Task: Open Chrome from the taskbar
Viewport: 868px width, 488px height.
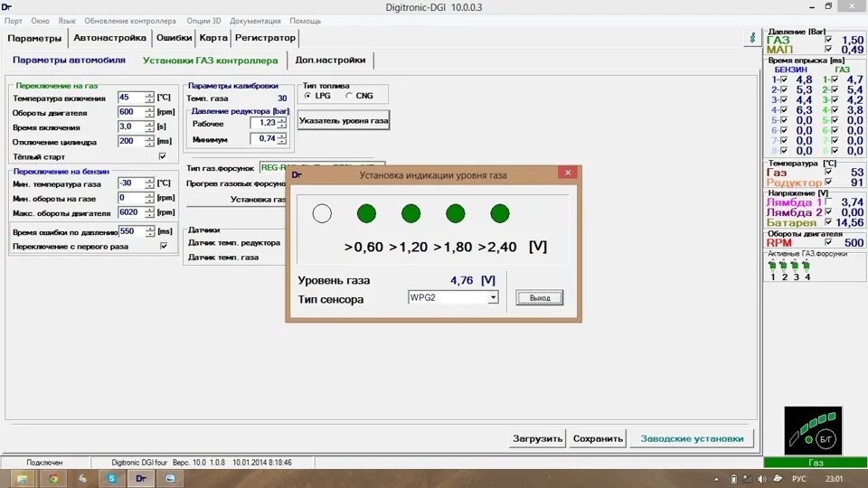Action: point(53,479)
